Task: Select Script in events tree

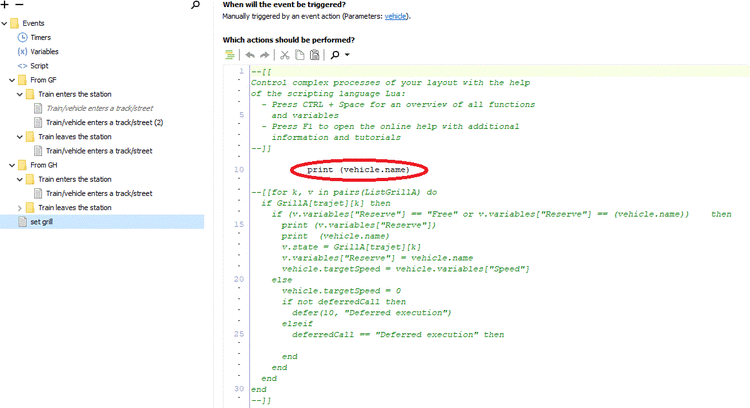Action: (x=39, y=66)
